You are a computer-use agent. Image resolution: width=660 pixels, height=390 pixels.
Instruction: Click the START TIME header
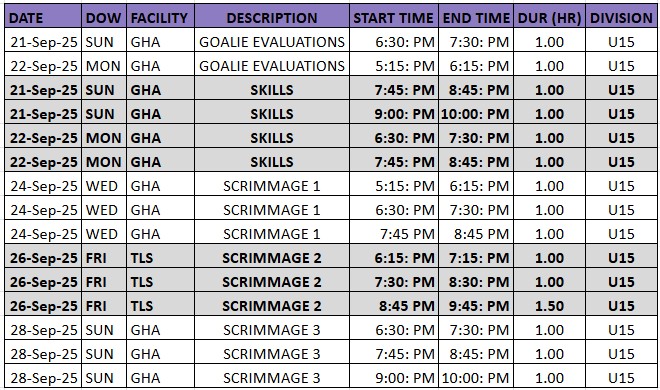[x=394, y=17]
